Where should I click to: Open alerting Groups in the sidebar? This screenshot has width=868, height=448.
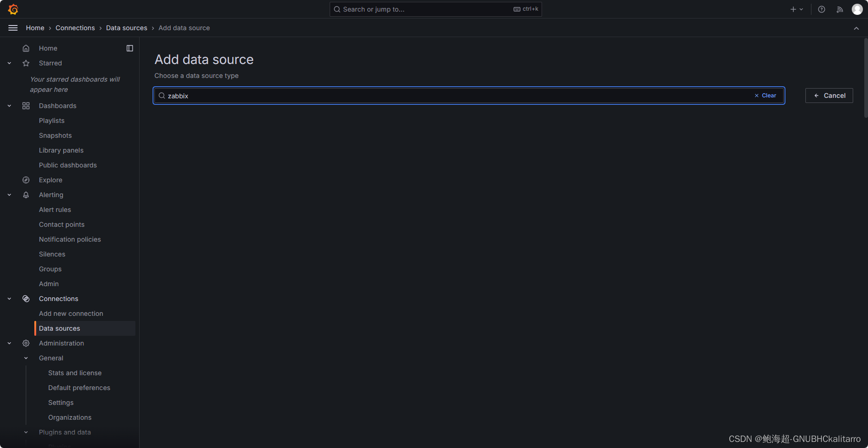tap(50, 269)
